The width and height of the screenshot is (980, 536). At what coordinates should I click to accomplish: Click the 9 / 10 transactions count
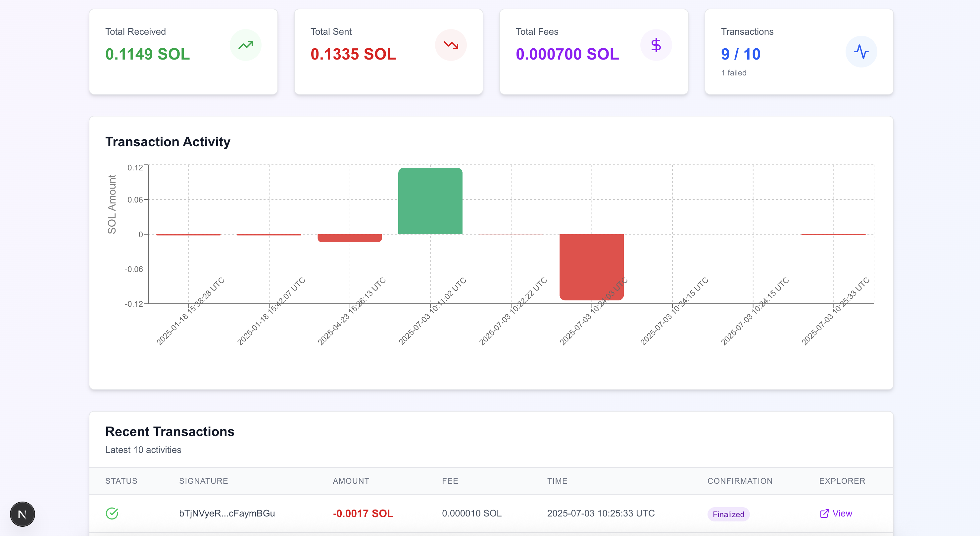tap(740, 54)
